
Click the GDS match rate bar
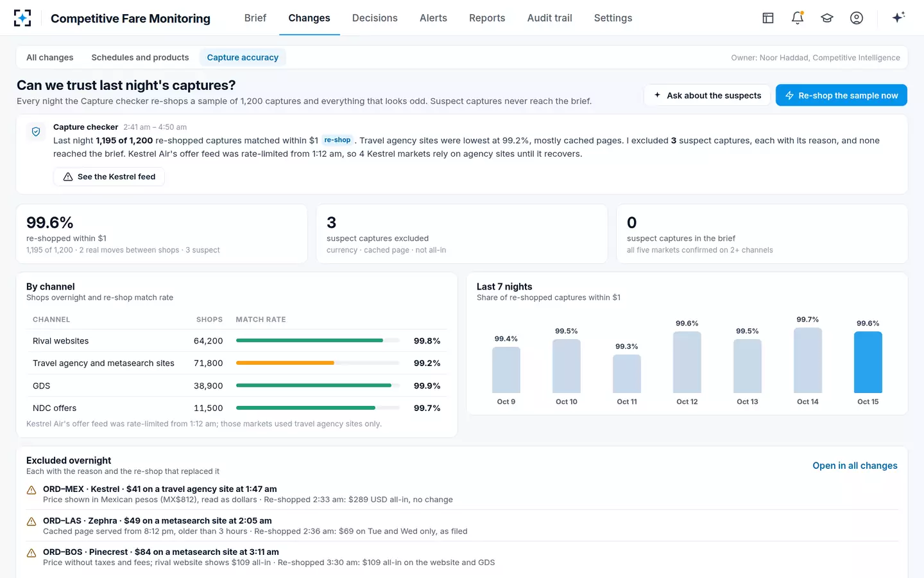(x=314, y=385)
